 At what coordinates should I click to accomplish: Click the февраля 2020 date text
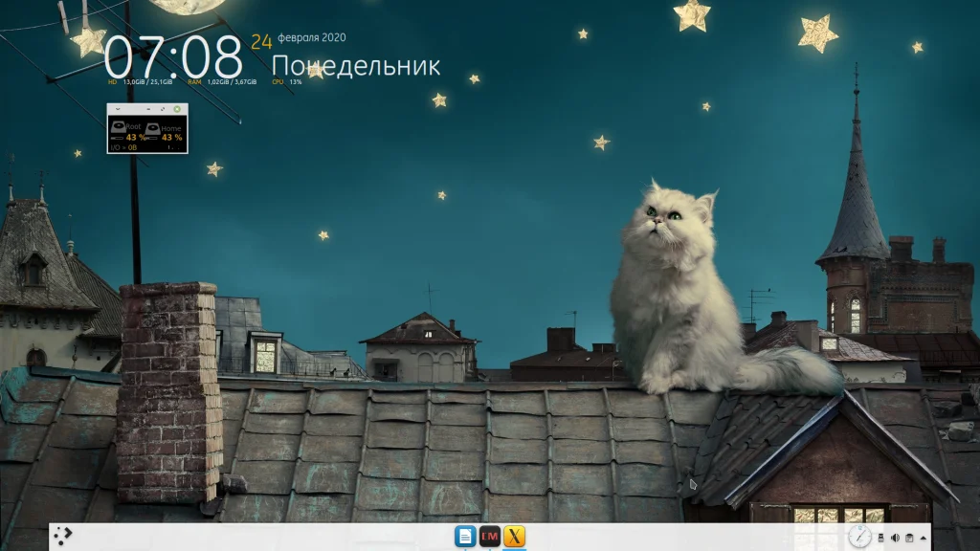coord(311,37)
